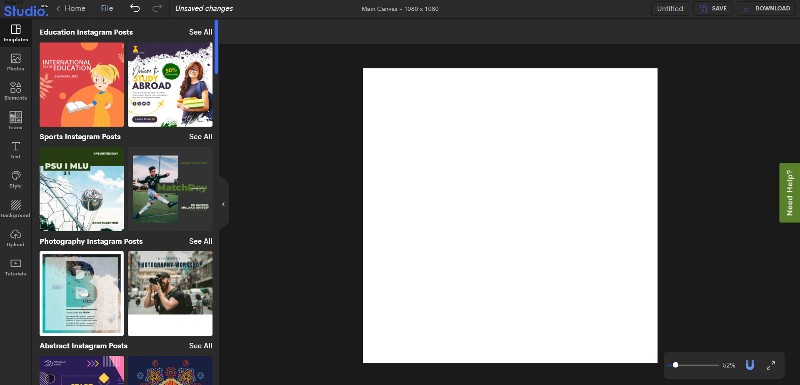Open the Background sidebar panel
Image resolution: width=800 pixels, height=385 pixels.
[16, 209]
